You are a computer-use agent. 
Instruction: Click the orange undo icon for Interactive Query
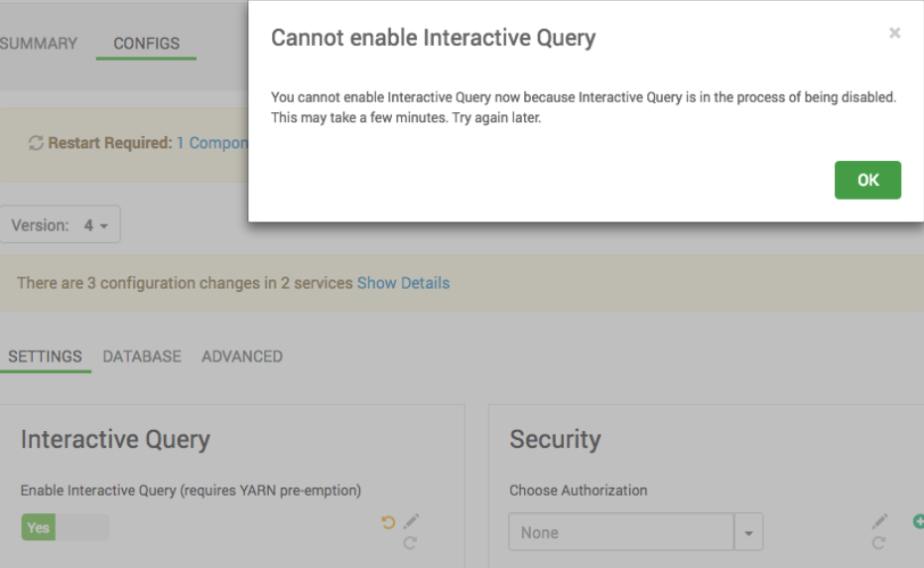point(388,522)
